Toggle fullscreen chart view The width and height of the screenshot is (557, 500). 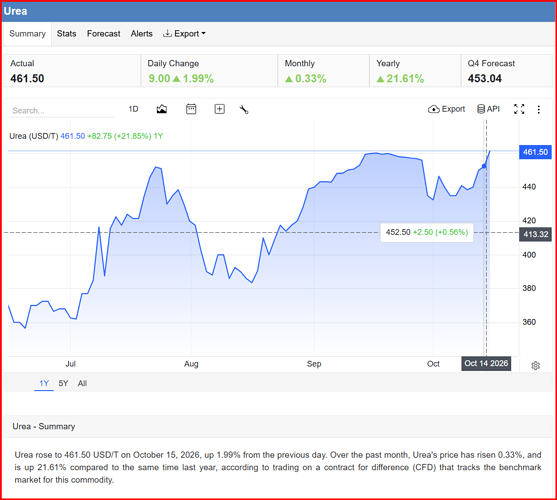point(519,109)
